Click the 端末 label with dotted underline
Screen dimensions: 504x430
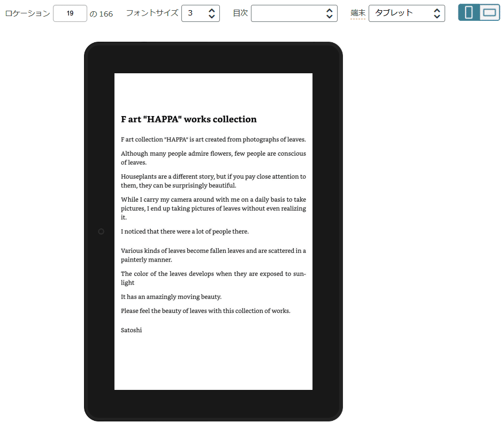click(x=358, y=13)
